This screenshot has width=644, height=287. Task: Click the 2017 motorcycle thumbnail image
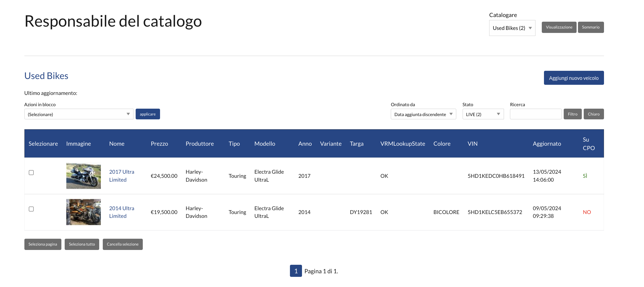83,176
